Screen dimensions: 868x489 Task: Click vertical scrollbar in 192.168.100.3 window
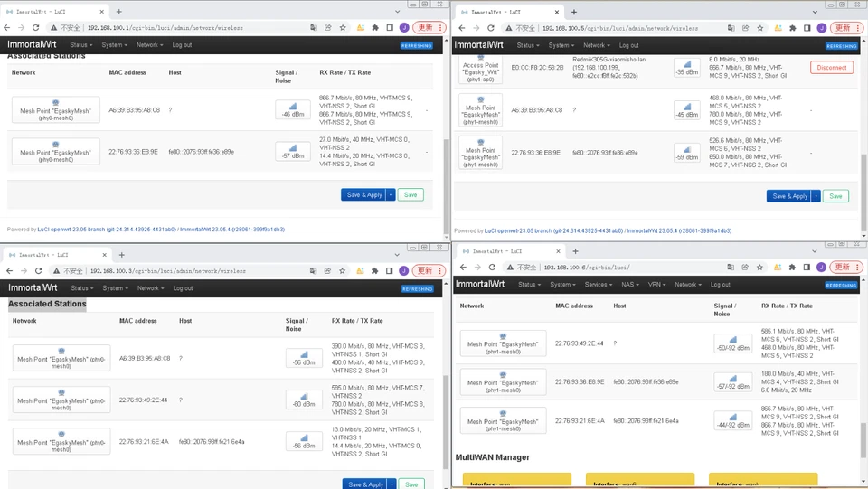(x=446, y=423)
